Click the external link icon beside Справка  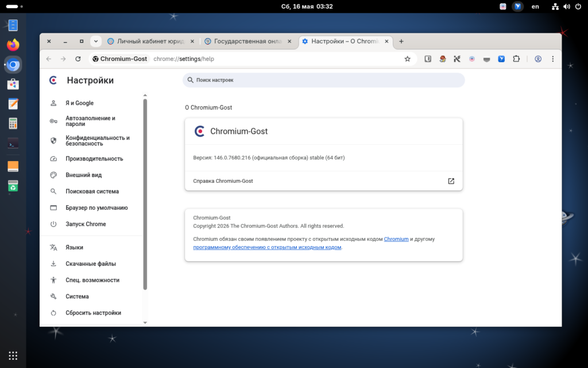pyautogui.click(x=451, y=181)
